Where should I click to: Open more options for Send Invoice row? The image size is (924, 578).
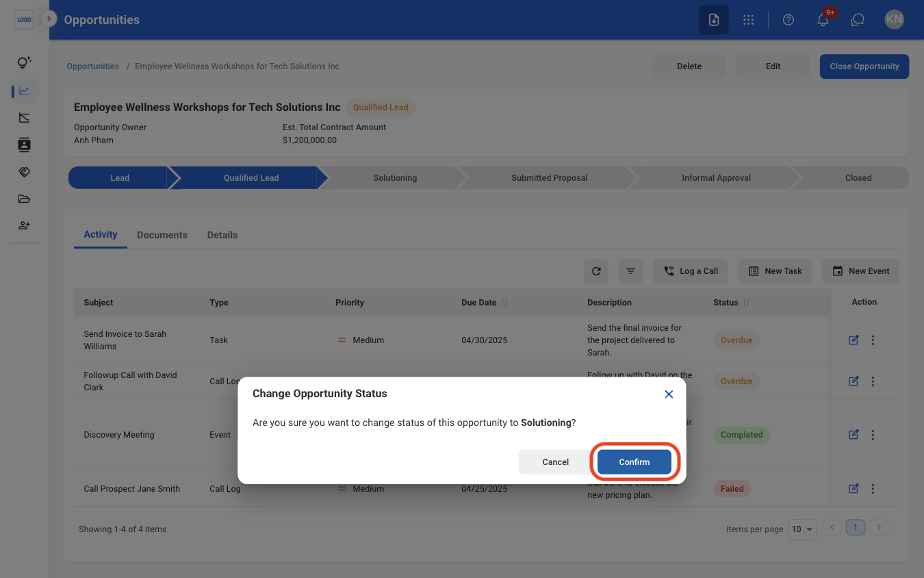coord(873,340)
